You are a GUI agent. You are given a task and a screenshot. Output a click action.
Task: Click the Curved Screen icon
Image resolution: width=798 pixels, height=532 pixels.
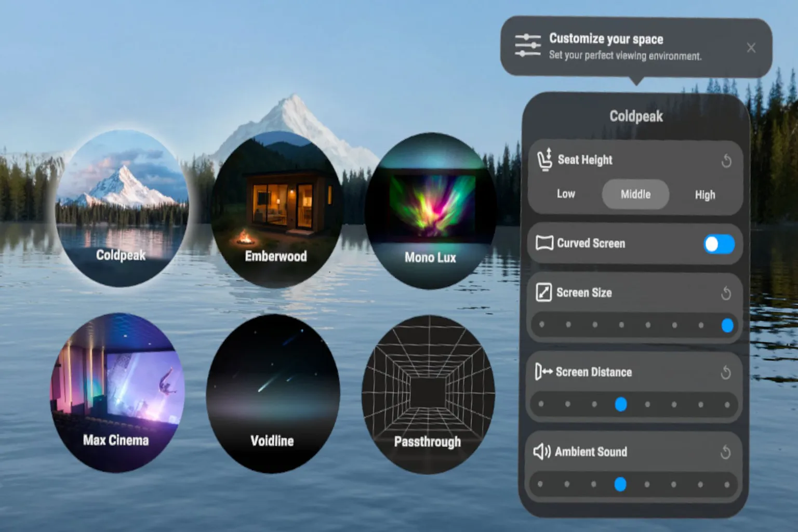tap(544, 243)
